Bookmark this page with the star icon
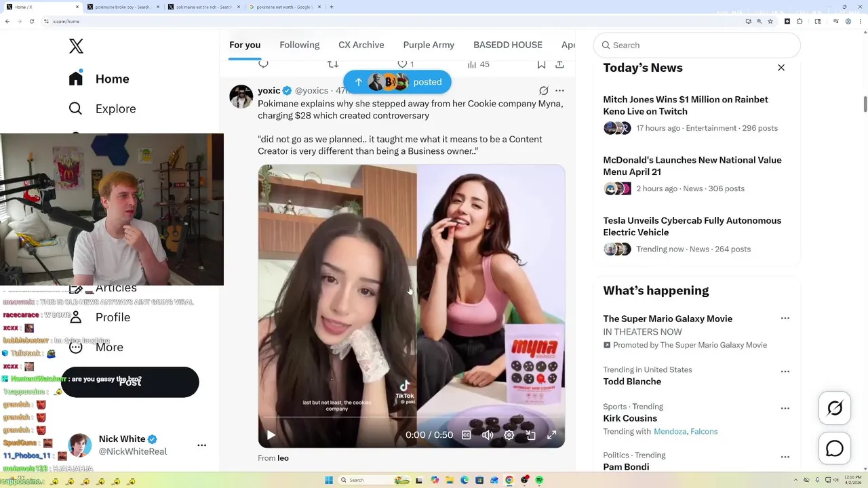 (770, 21)
